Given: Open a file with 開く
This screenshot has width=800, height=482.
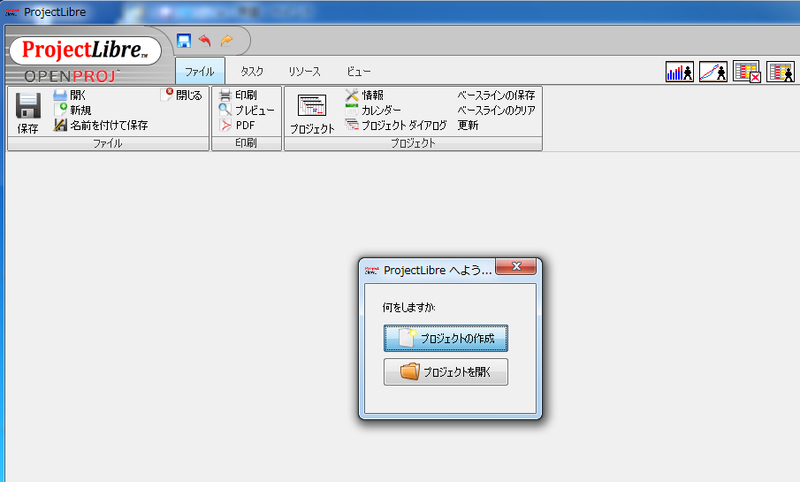Looking at the screenshot, I should [x=70, y=95].
